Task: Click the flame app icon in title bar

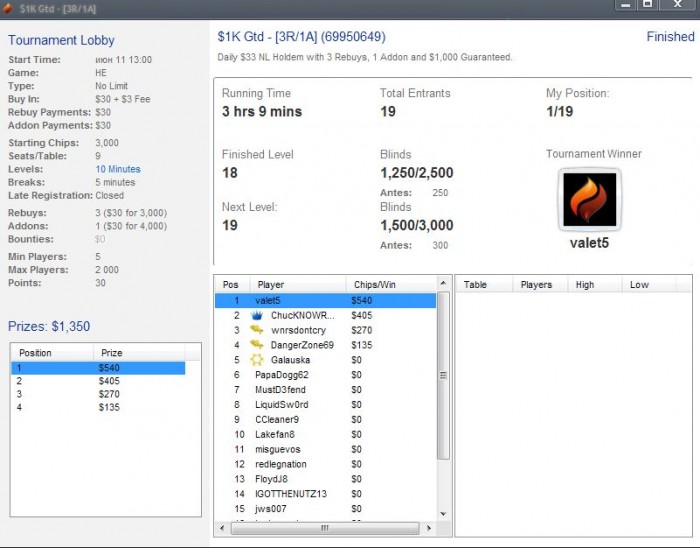Action: point(8,8)
